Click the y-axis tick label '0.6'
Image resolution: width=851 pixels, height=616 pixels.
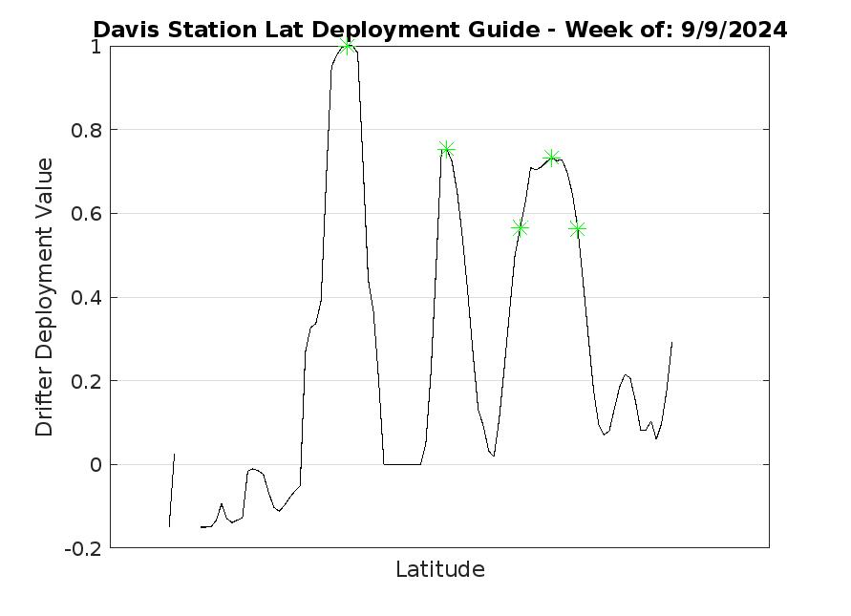click(x=86, y=214)
